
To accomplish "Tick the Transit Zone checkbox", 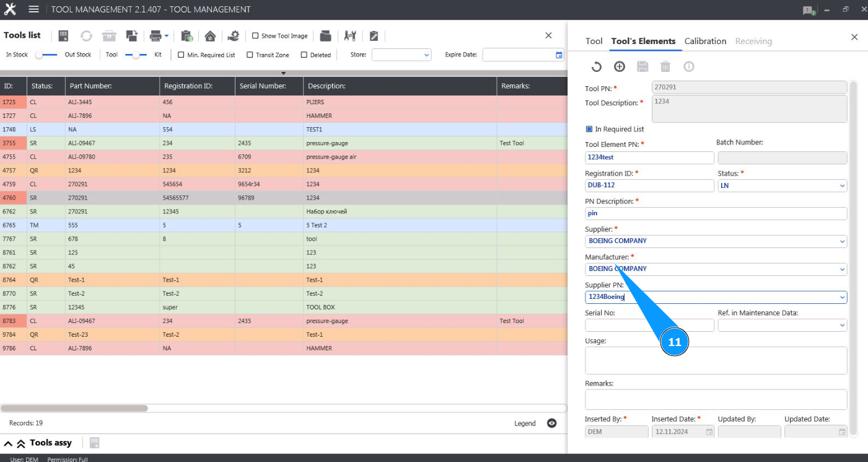I will click(x=250, y=55).
